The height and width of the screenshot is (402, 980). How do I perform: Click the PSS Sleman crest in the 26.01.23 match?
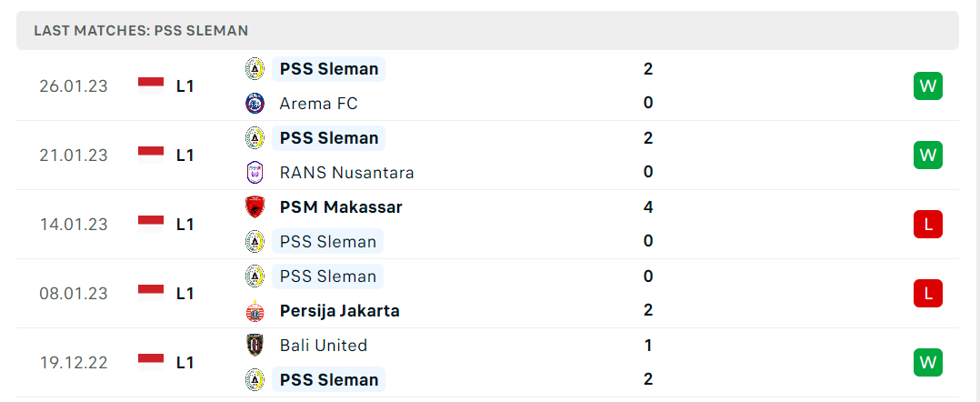tap(255, 69)
